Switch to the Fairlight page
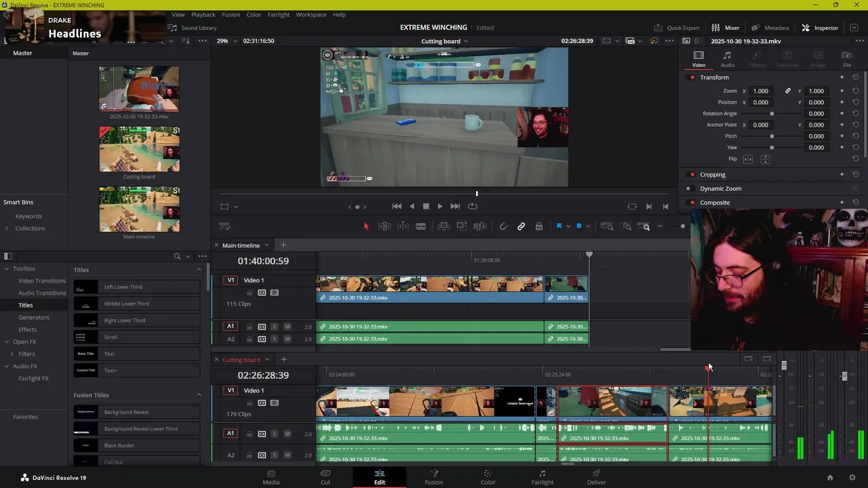The height and width of the screenshot is (488, 868). click(x=542, y=477)
